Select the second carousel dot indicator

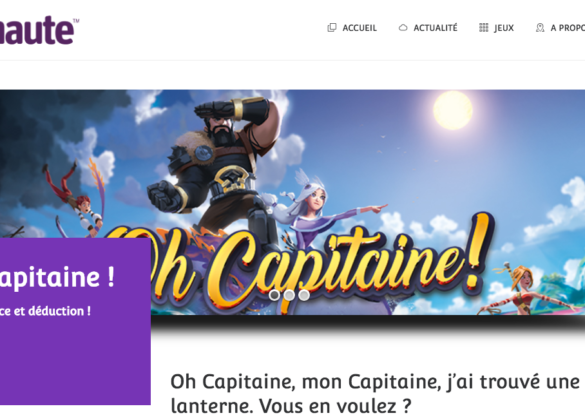pos(289,295)
